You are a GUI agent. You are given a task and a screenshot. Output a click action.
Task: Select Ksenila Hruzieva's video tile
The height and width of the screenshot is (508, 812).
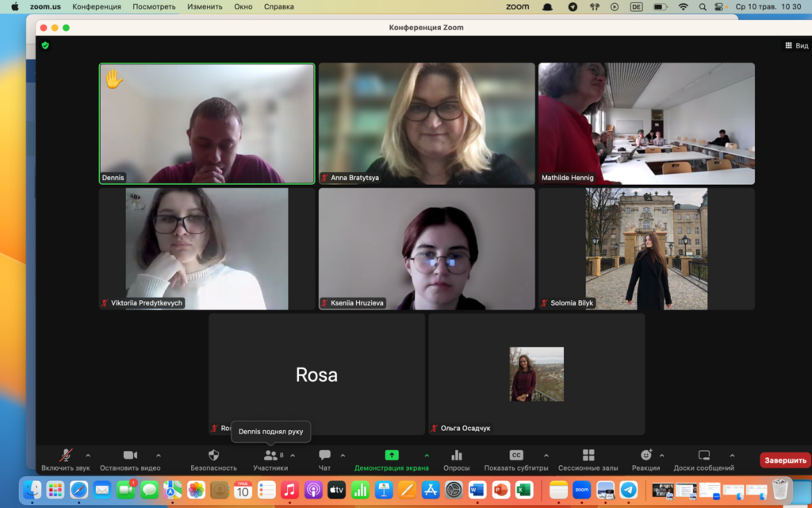(x=427, y=248)
